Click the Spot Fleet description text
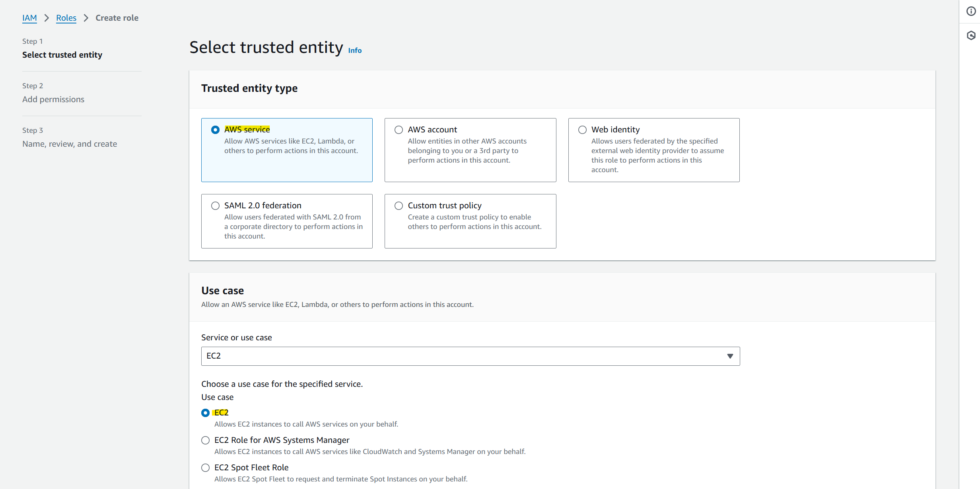This screenshot has width=980, height=489. (341, 479)
